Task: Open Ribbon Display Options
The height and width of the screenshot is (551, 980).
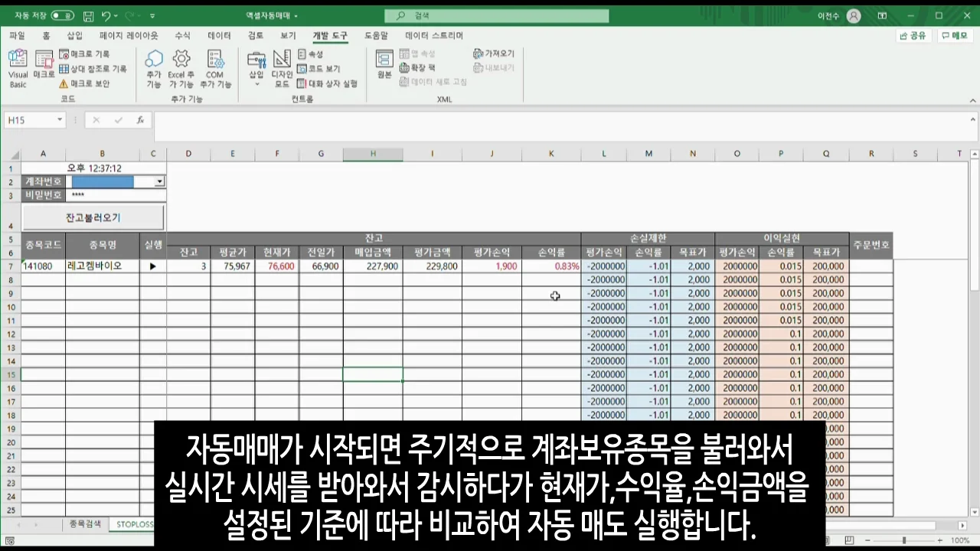Action: pos(882,15)
